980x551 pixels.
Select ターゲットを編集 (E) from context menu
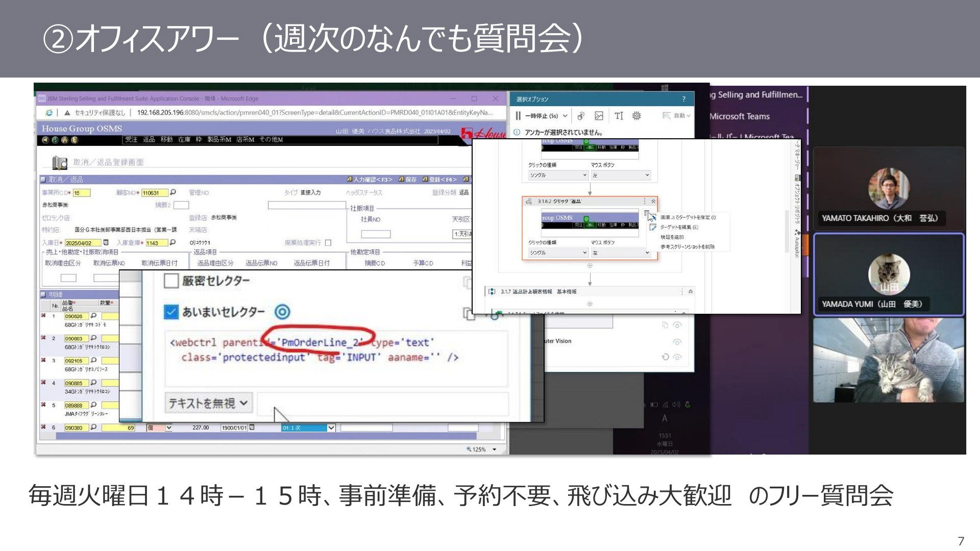coord(679,227)
